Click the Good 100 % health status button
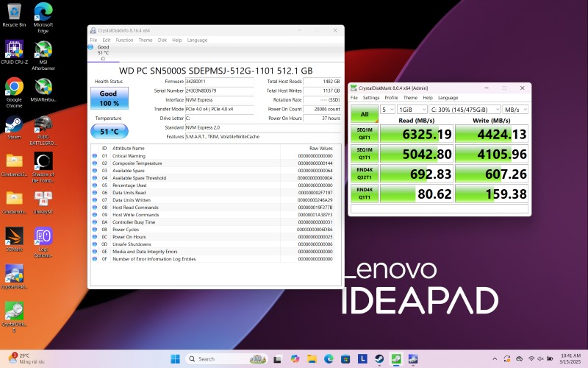This screenshot has height=368, width=588. coord(109,99)
